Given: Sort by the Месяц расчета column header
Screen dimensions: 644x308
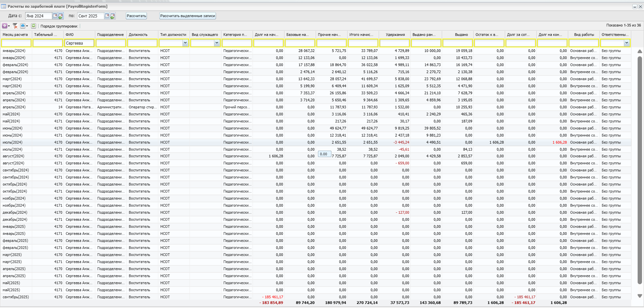Looking at the screenshot, I should 16,35.
